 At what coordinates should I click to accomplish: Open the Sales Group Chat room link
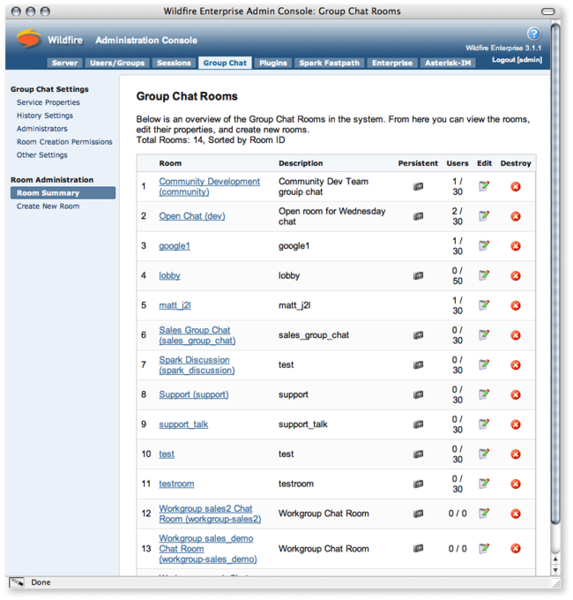[197, 335]
